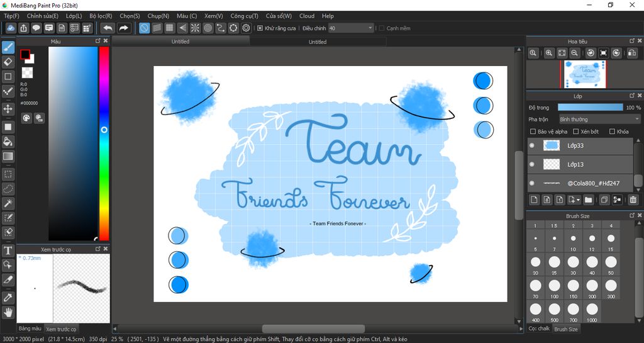Image resolution: width=644 pixels, height=343 pixels.
Task: Open the Tệp(F) menu
Action: click(x=11, y=16)
